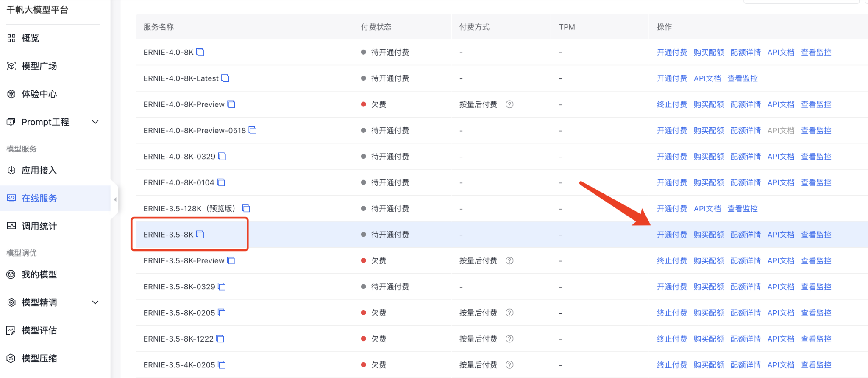Viewport: 868px width, 378px height.
Task: Expand the 模型精调 submenu
Action: click(x=95, y=302)
